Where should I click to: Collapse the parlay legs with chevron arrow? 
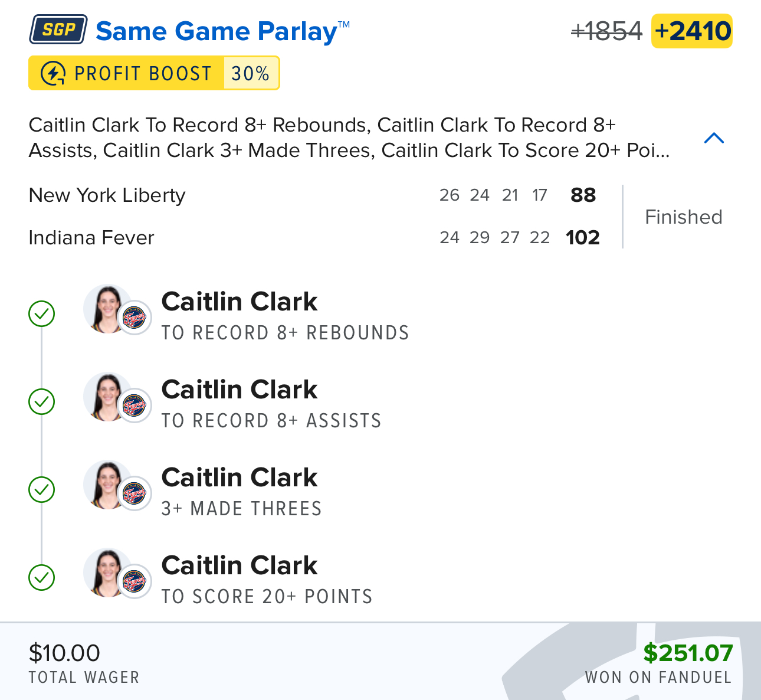[x=714, y=138]
